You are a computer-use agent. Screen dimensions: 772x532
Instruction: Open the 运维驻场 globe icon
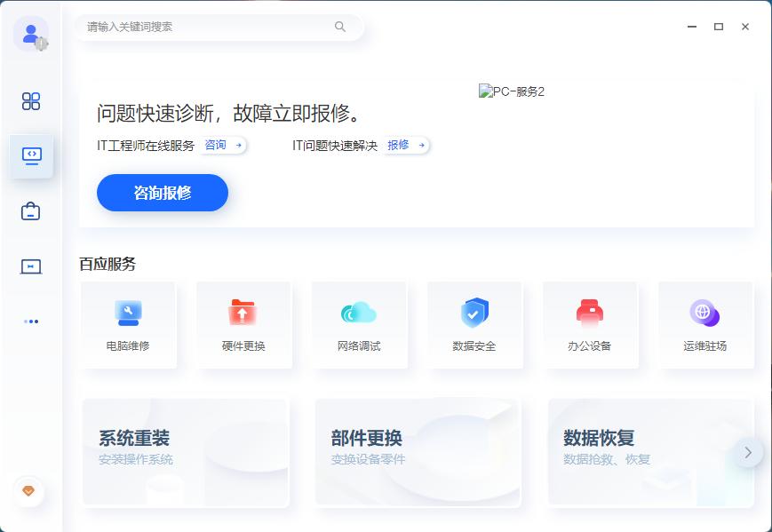[704, 313]
